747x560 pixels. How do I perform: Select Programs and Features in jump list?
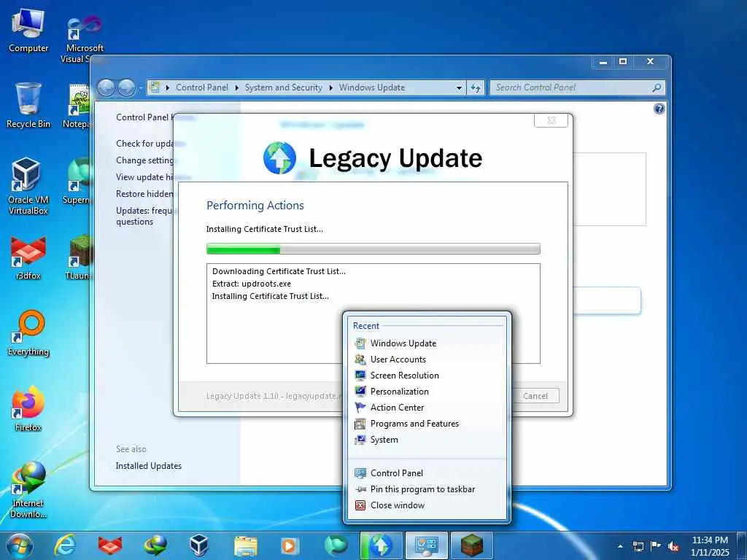click(x=427, y=424)
